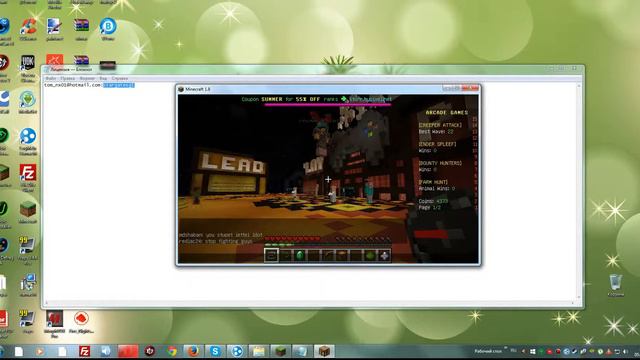Open Правка menu in Notepad
This screenshot has width=640, height=360.
(x=68, y=78)
